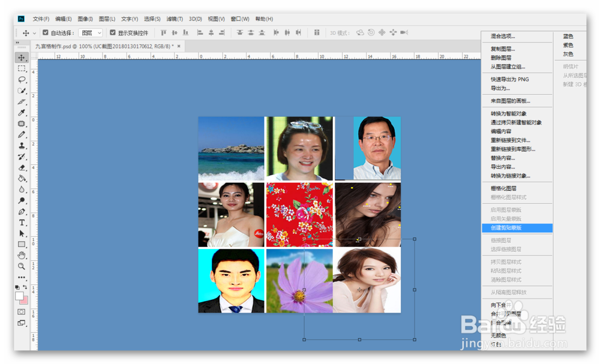Select the Pencil/Brush tool
Viewport: 600px width, 364px height.
(x=22, y=134)
